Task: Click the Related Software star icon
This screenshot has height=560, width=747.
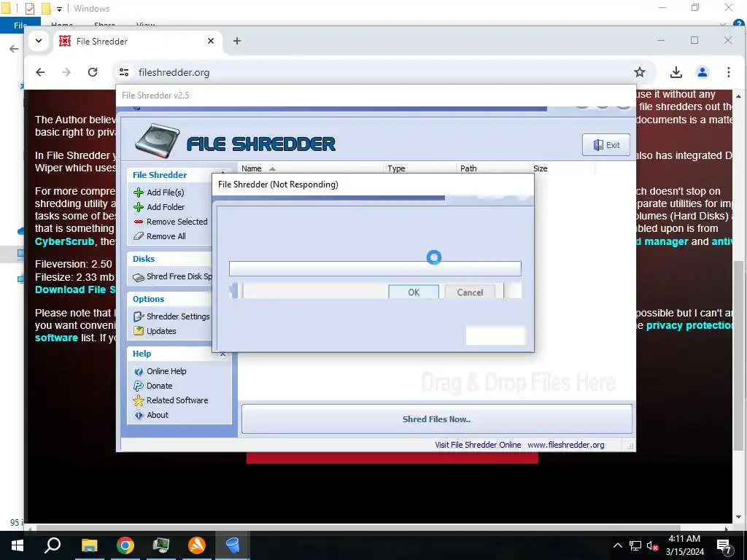Action: (138, 400)
